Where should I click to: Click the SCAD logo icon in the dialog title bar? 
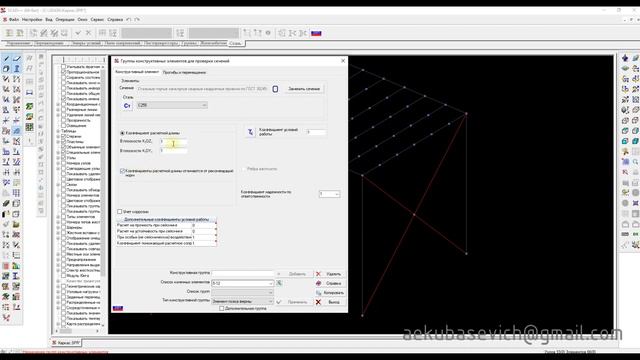117,61
